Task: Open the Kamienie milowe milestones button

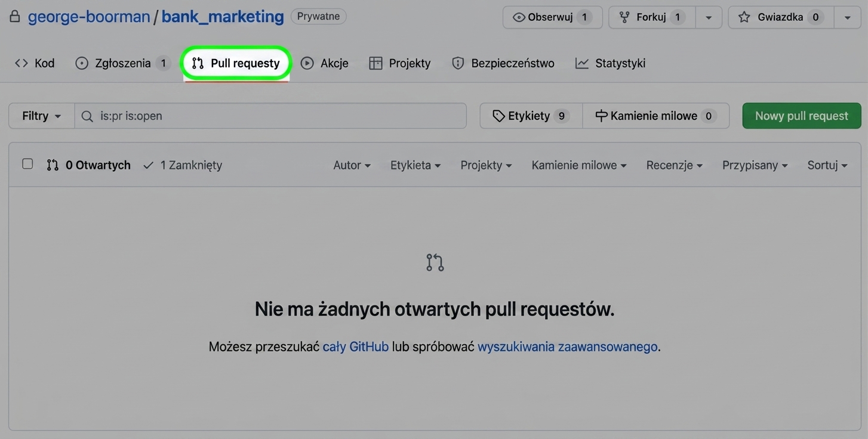Action: [x=656, y=116]
